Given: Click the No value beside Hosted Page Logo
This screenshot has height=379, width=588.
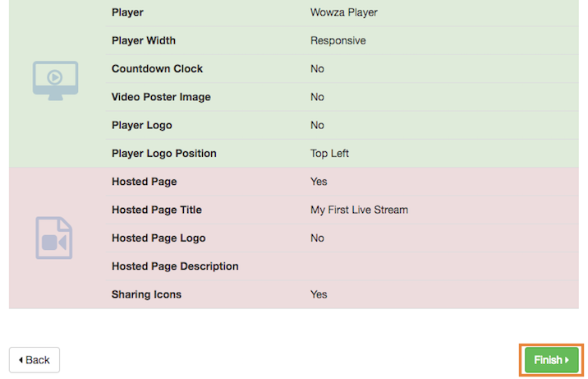Looking at the screenshot, I should pos(317,238).
